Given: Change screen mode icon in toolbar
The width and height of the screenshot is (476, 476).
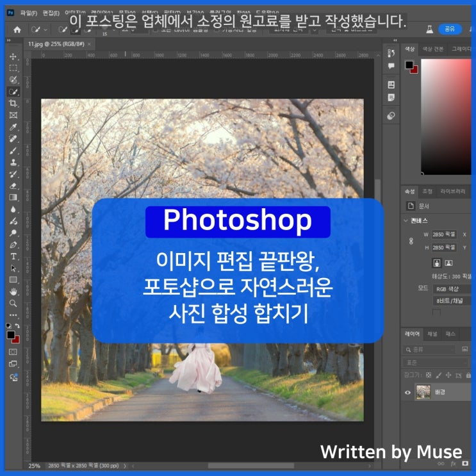Looking at the screenshot, I should [x=13, y=364].
